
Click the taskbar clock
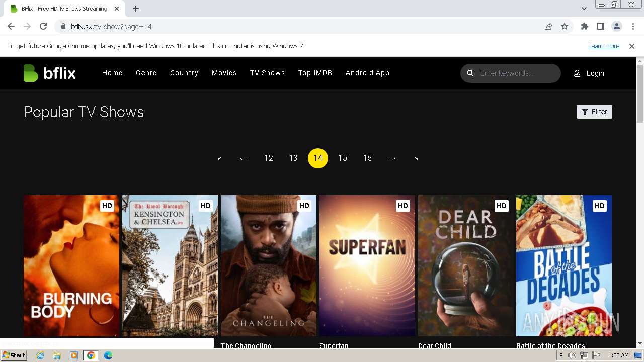tap(618, 355)
